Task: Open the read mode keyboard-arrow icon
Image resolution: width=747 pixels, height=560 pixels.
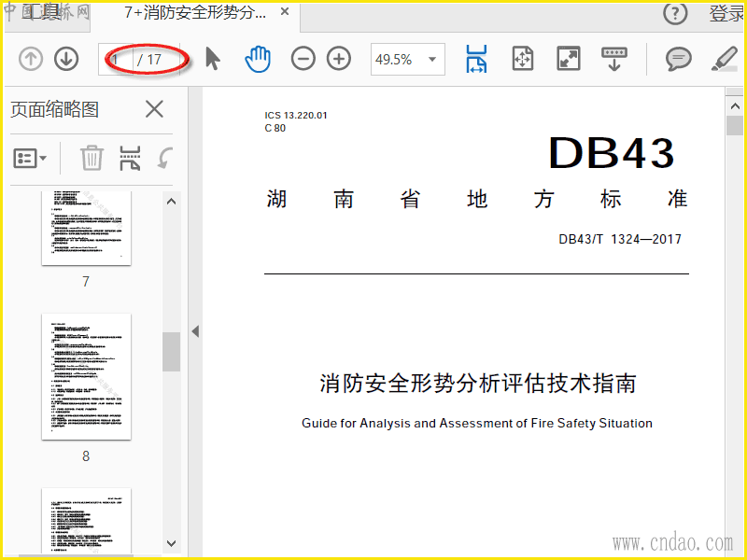Action: 614,59
